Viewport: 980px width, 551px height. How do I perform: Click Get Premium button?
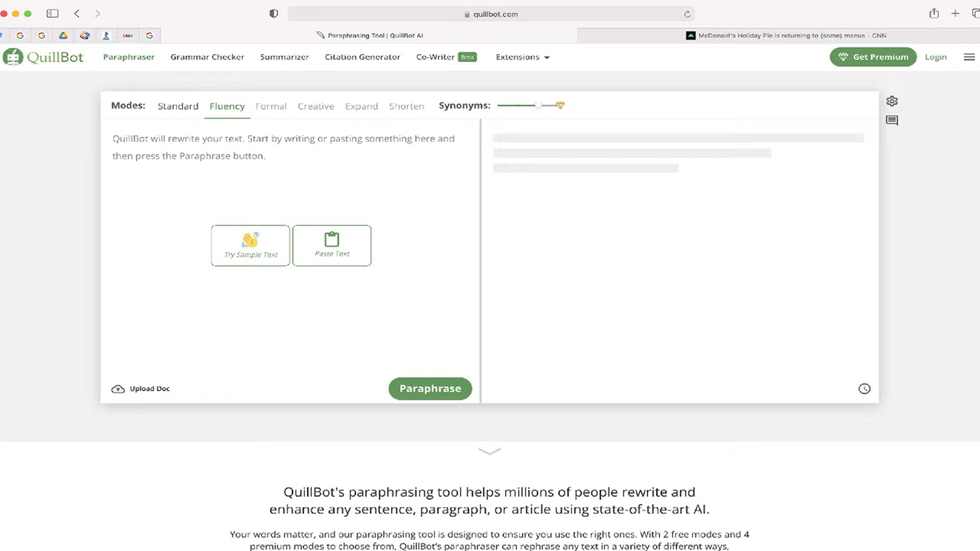click(x=873, y=57)
